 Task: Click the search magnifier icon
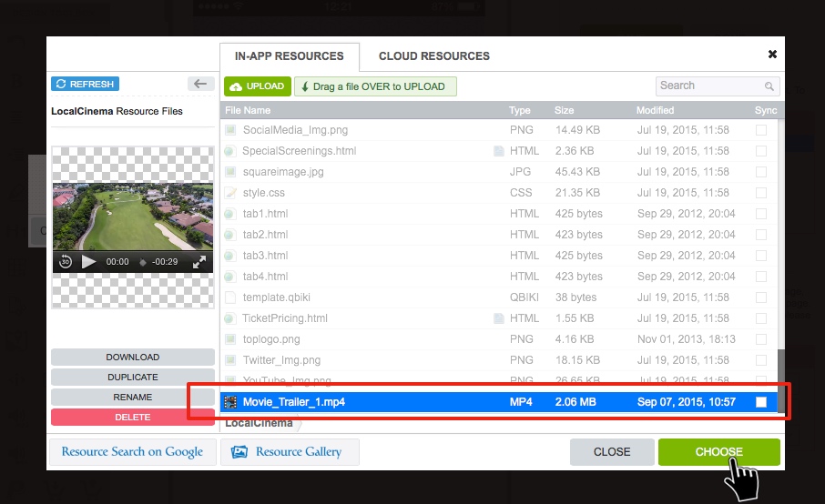click(x=769, y=86)
